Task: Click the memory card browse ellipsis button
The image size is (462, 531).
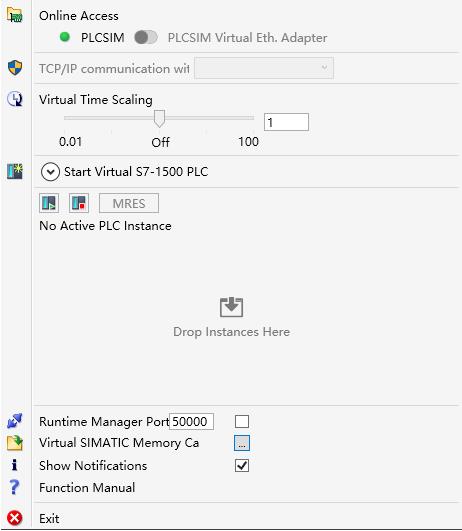Action: point(242,443)
